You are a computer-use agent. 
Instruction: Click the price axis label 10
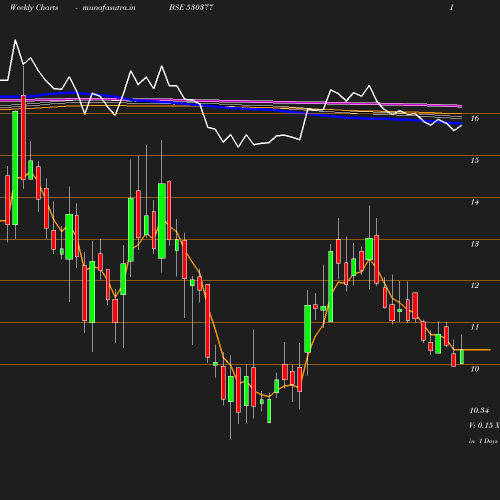(475, 369)
